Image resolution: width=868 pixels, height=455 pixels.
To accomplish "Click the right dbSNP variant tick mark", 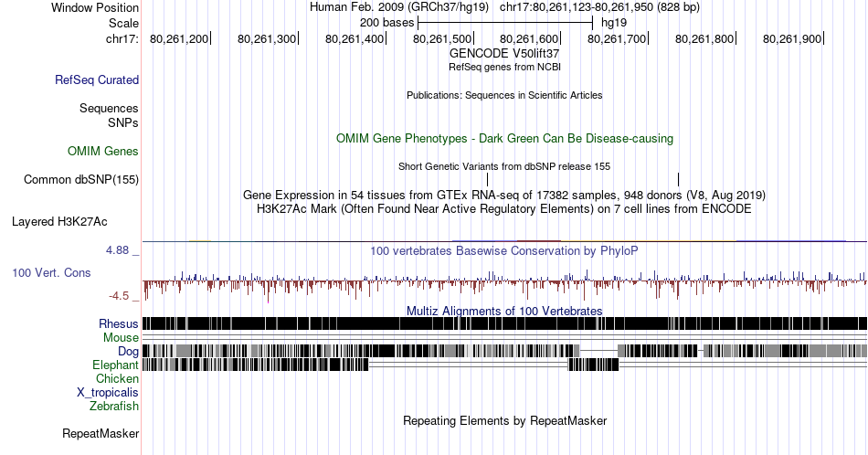I will pos(678,179).
